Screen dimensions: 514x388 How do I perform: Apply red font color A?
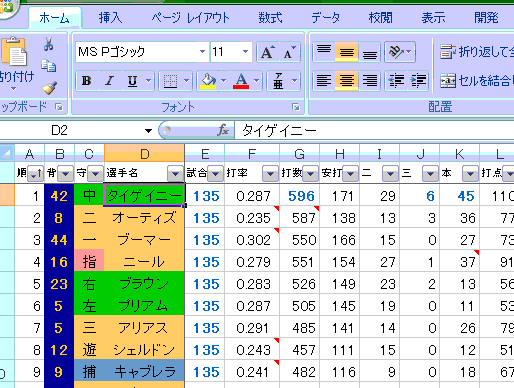coord(241,81)
